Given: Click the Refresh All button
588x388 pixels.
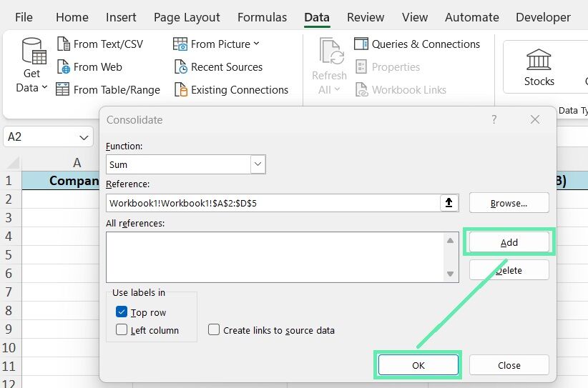Looking at the screenshot, I should point(330,66).
